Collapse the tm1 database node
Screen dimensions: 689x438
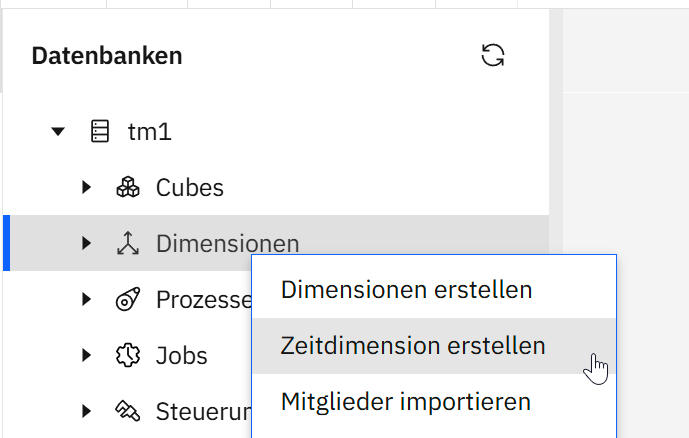click(x=58, y=131)
